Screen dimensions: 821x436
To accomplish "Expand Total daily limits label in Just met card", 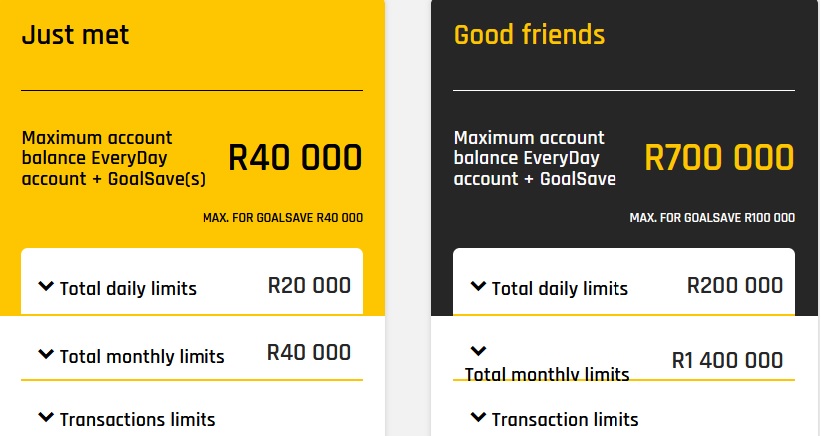I will [x=128, y=289].
